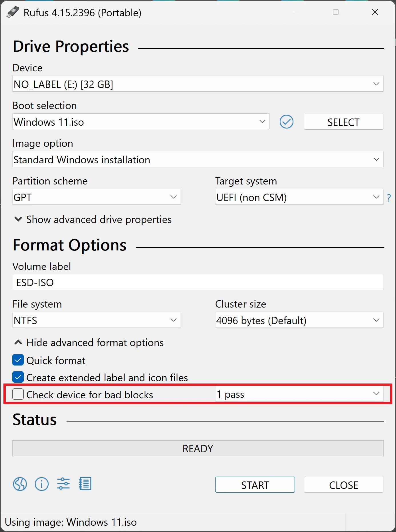
Task: Uncheck the Quick format checkbox
Action: click(x=18, y=360)
